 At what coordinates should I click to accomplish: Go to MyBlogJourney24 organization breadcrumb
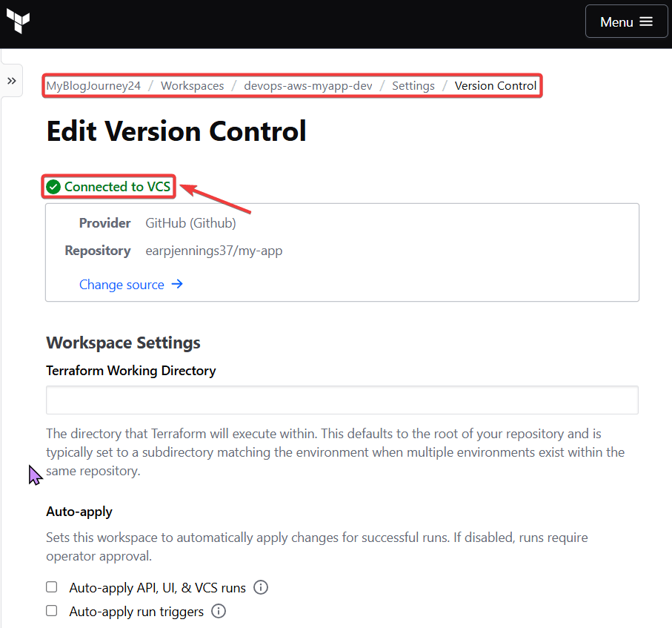(x=93, y=86)
